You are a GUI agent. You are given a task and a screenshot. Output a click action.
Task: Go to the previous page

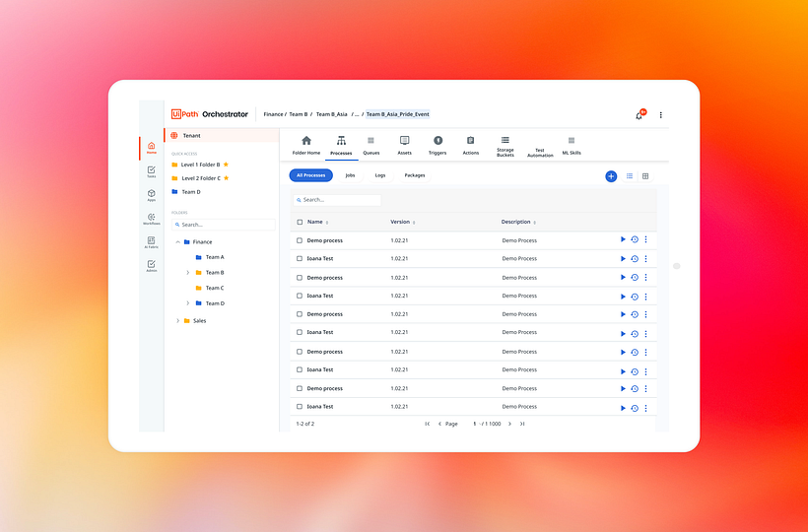pos(439,424)
